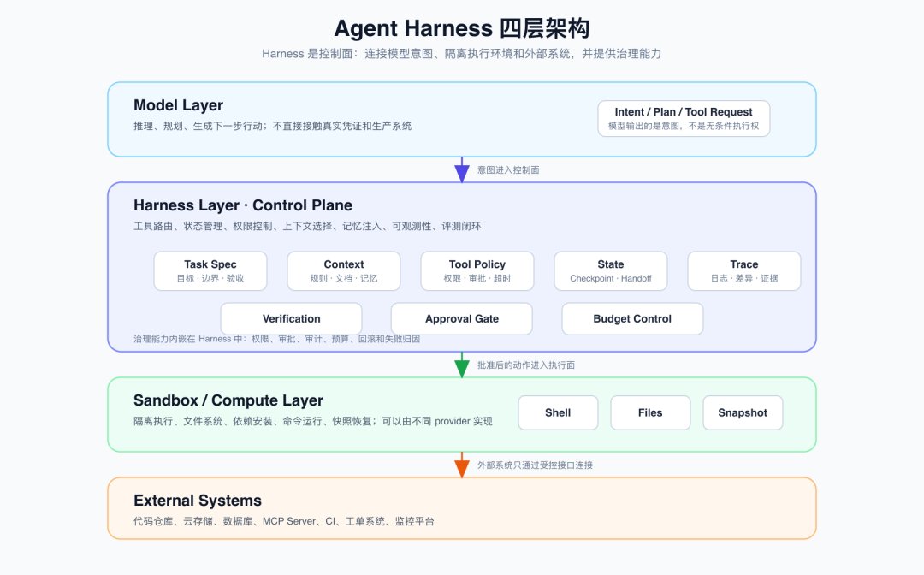
Task: Click the Snapshot box
Action: click(743, 412)
